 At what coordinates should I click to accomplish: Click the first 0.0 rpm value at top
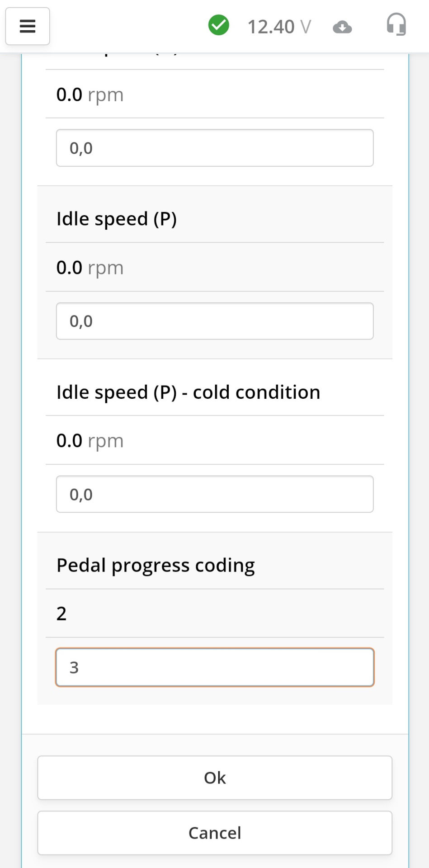tap(90, 94)
